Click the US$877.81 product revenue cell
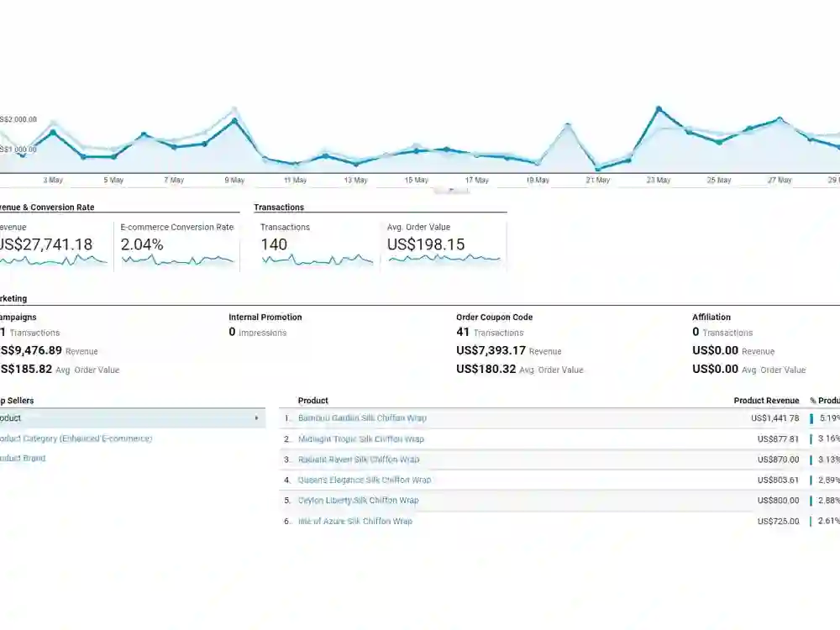This screenshot has width=840, height=630. pos(778,438)
